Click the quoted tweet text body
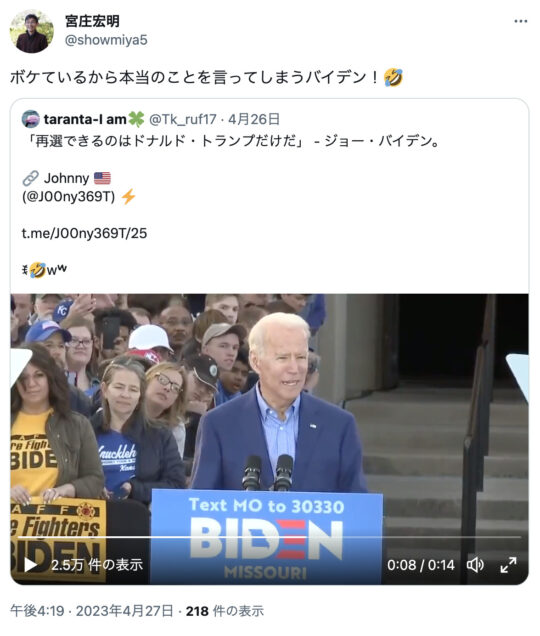 click(231, 142)
